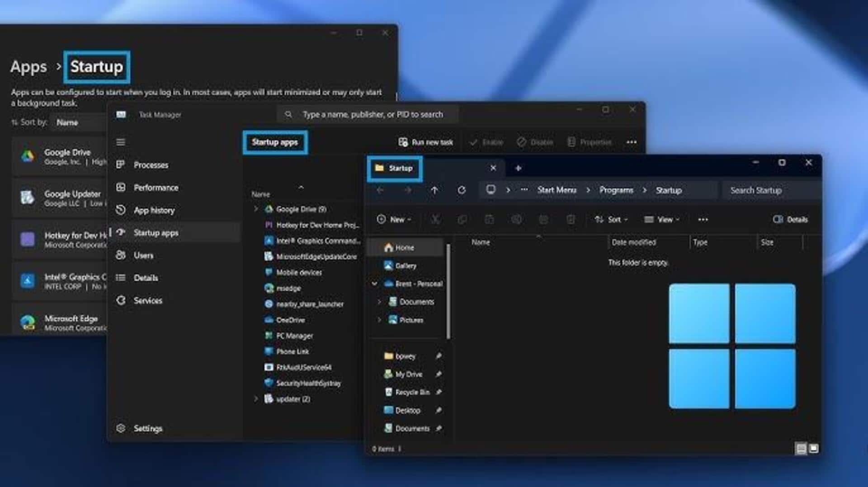The image size is (868, 487).
Task: Click Task Manager search box
Action: coord(367,114)
